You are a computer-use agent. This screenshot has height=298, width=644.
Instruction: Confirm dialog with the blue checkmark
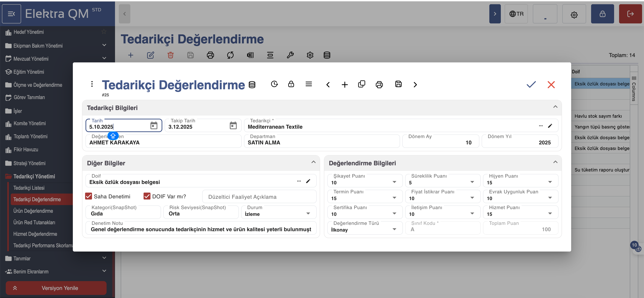[x=531, y=84]
